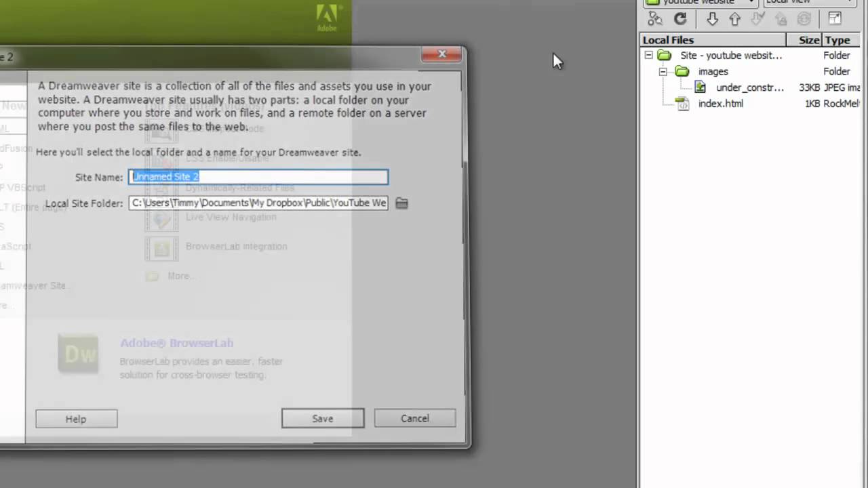Click the index.html file icon
The image size is (868, 488).
click(x=682, y=104)
